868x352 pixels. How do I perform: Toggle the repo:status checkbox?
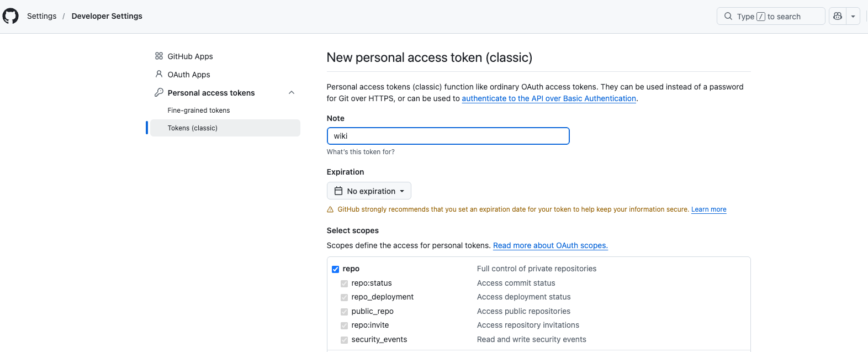pos(344,283)
